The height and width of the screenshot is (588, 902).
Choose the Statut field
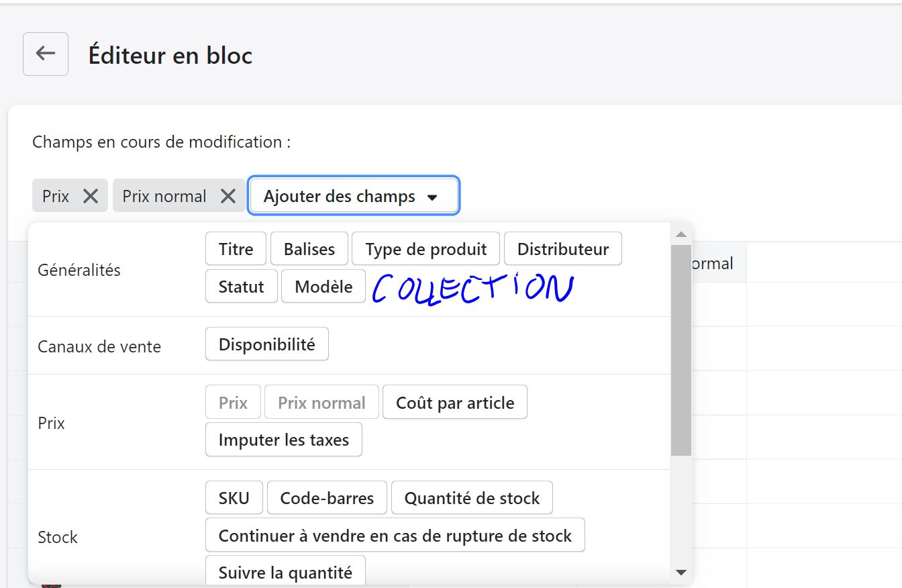pyautogui.click(x=241, y=287)
